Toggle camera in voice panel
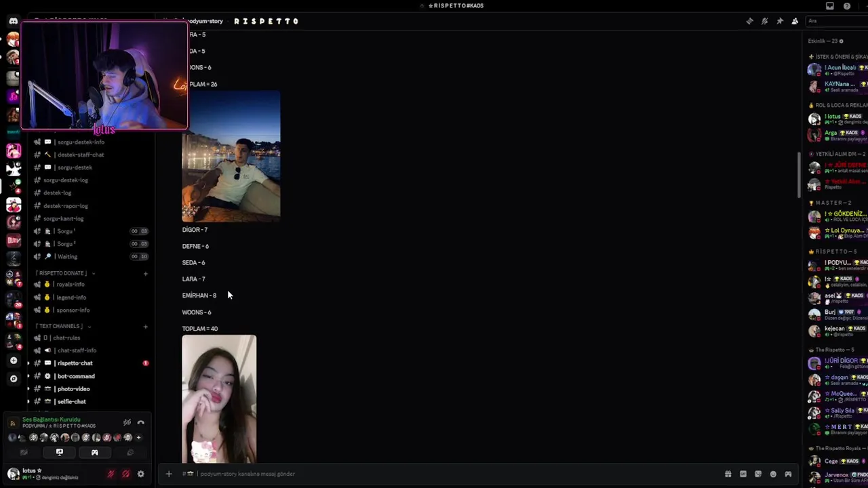The width and height of the screenshot is (868, 488). [24, 452]
